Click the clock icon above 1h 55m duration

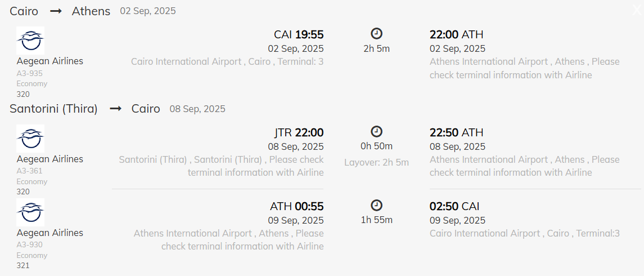377,205
